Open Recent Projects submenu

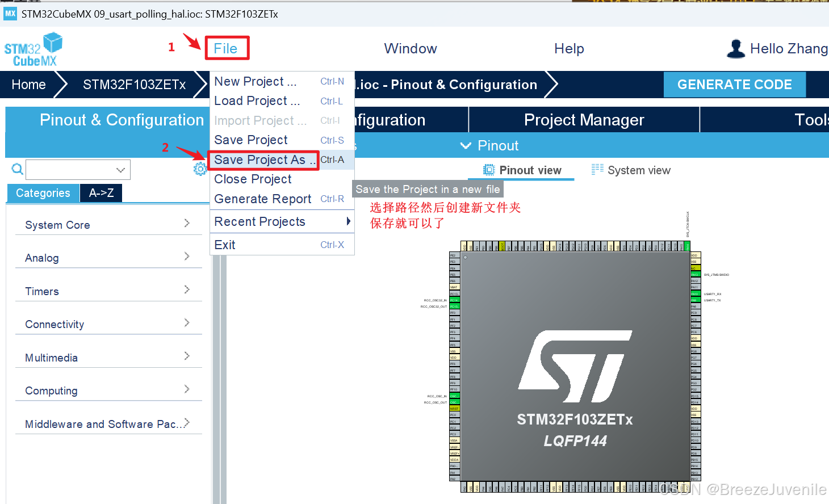tap(282, 222)
